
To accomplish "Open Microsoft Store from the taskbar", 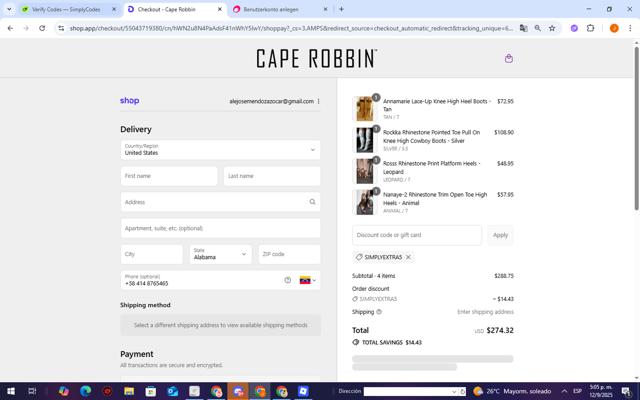I will [151, 391].
